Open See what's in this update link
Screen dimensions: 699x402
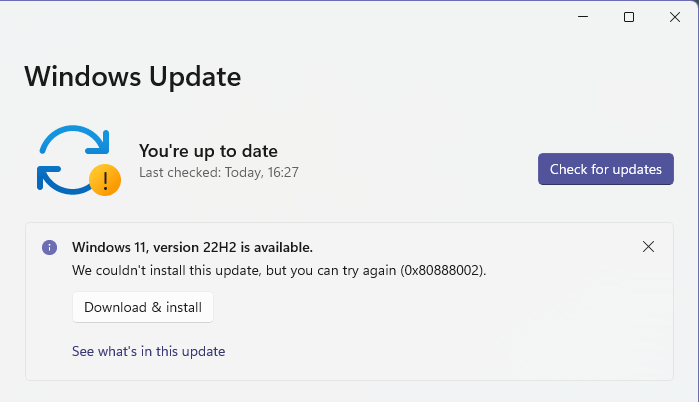[148, 351]
